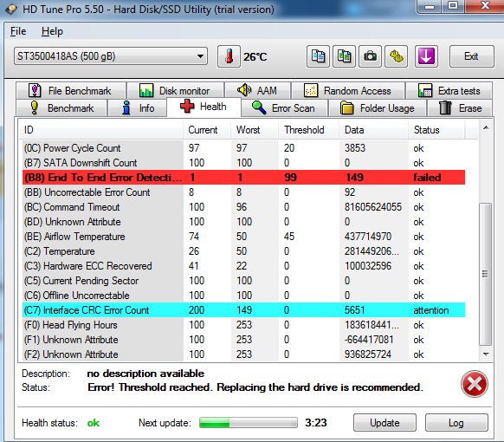This screenshot has width=504, height=442.
Task: Open the Help menu
Action: [x=52, y=31]
